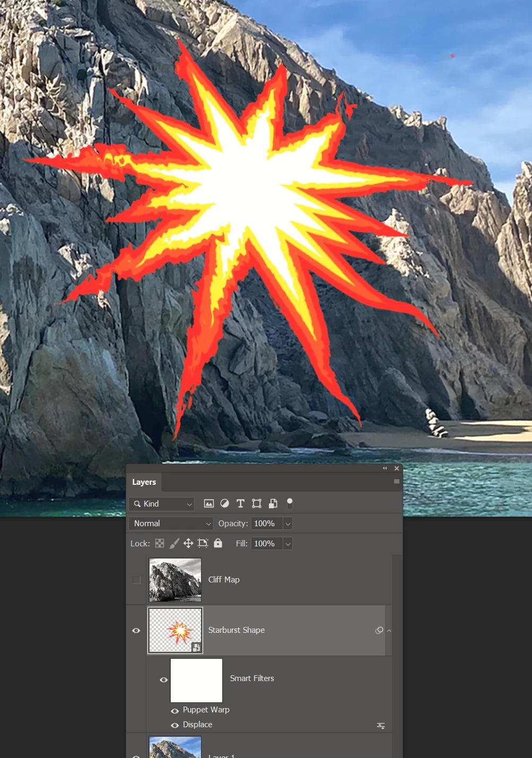Open the Kind filter dropdown

pos(162,504)
